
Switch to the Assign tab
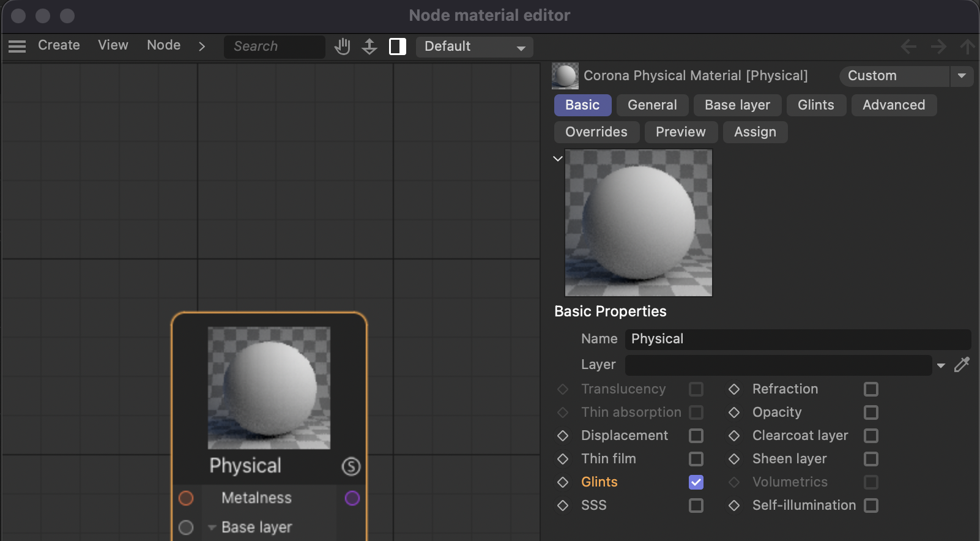pos(755,132)
